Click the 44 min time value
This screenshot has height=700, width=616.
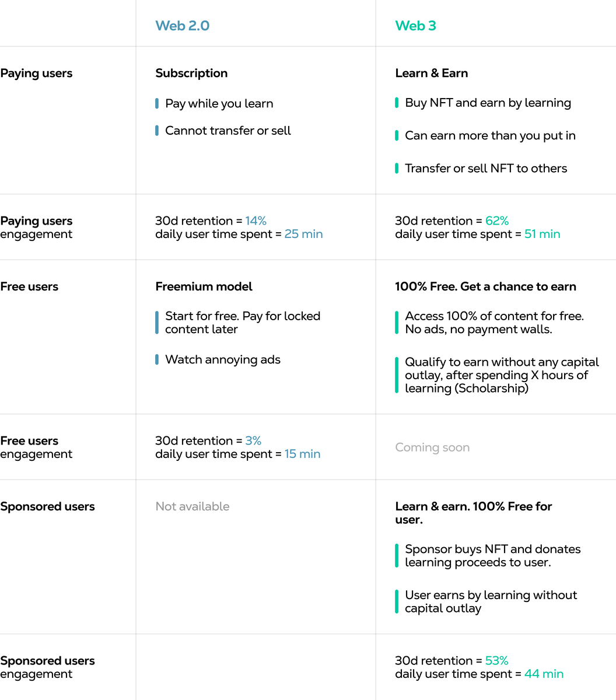pos(544,674)
